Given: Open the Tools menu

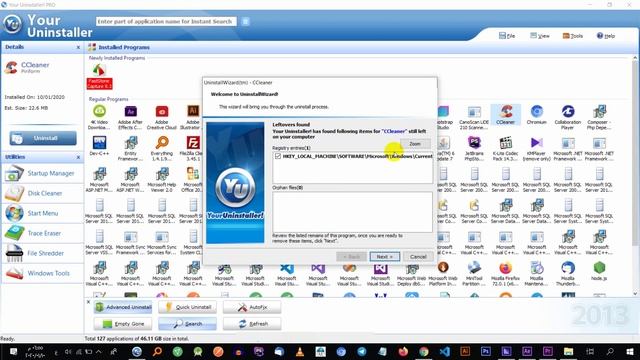Looking at the screenshot, I should (573, 36).
